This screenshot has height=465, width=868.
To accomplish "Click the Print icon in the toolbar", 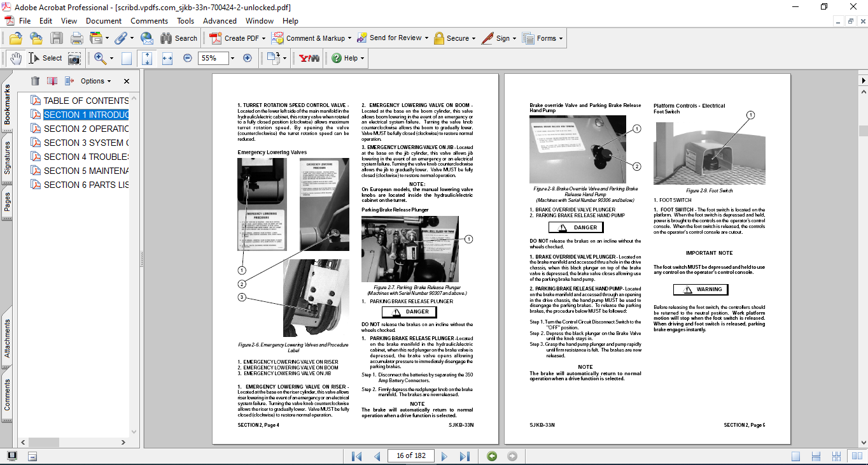I will (x=76, y=38).
